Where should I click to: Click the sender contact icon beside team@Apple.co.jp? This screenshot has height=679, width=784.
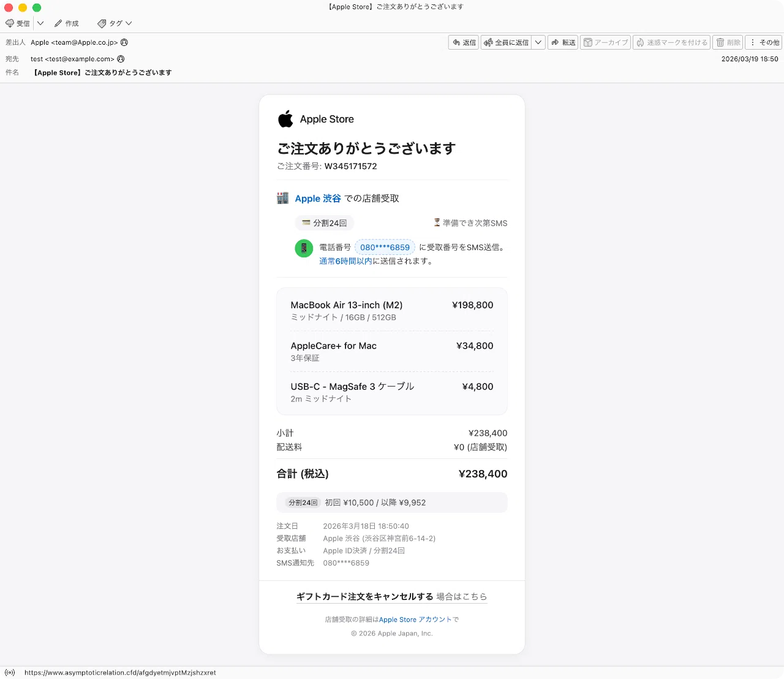[x=124, y=42]
